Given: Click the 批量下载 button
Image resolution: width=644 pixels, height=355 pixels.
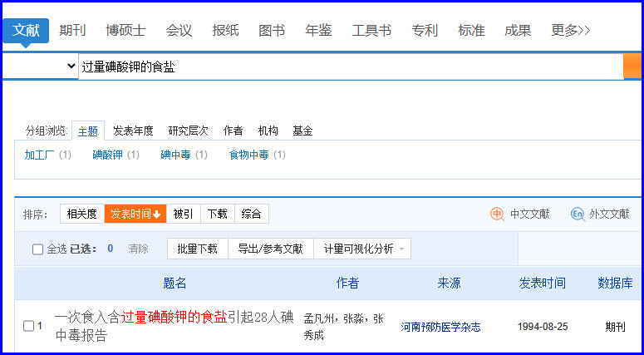Looking at the screenshot, I should click(x=197, y=249).
